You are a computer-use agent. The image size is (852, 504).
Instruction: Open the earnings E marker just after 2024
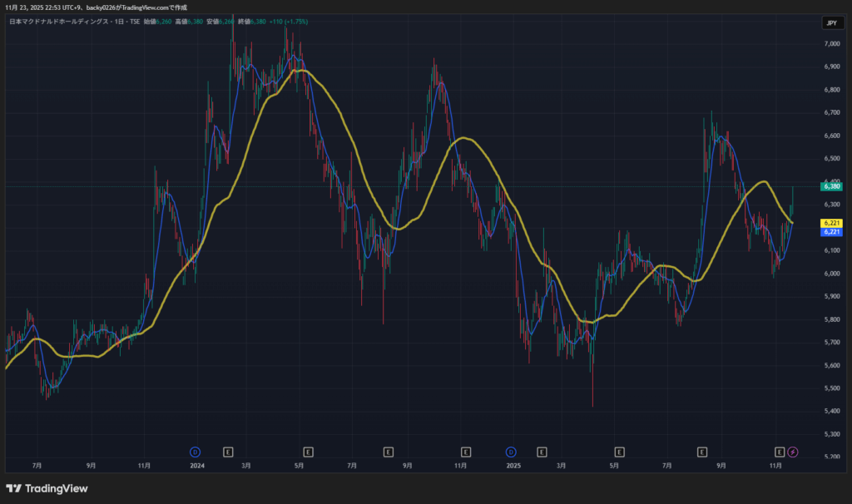(x=228, y=452)
